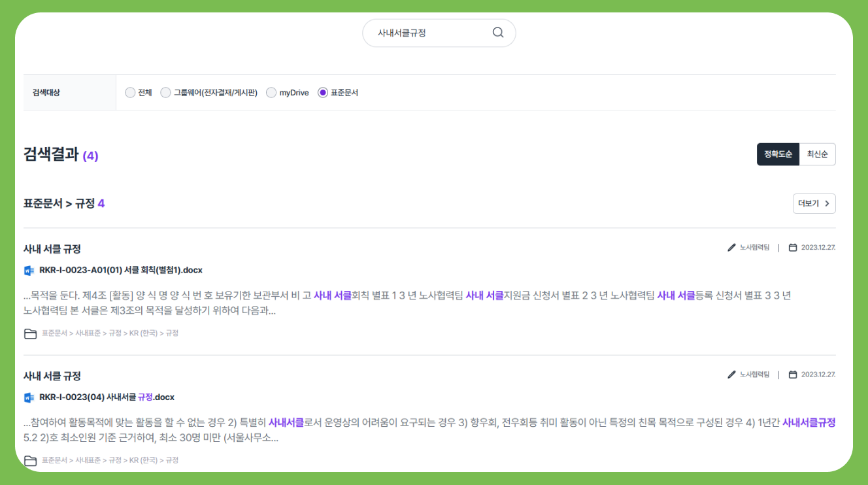Open RKR-I-0023(04) 사내서클 규정.docx file
Image resolution: width=868 pixels, height=485 pixels.
[x=107, y=397]
